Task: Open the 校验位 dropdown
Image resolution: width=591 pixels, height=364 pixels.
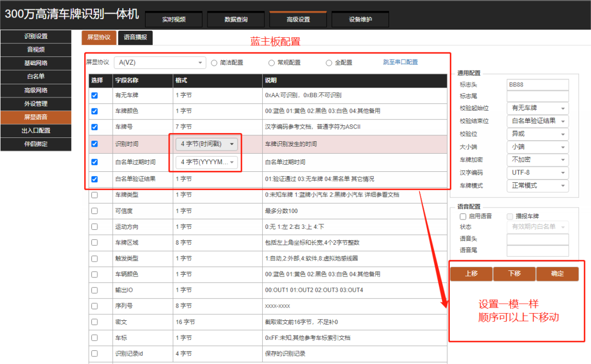Action: coord(537,134)
